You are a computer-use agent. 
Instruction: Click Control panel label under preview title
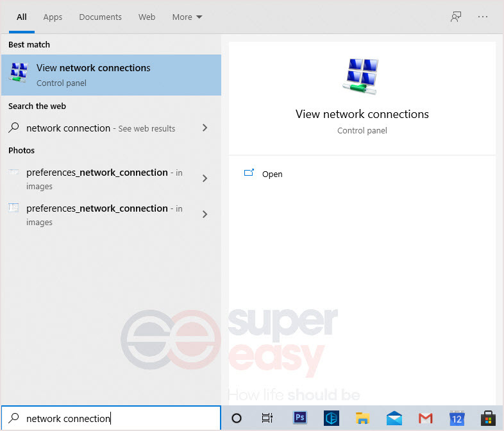click(362, 130)
